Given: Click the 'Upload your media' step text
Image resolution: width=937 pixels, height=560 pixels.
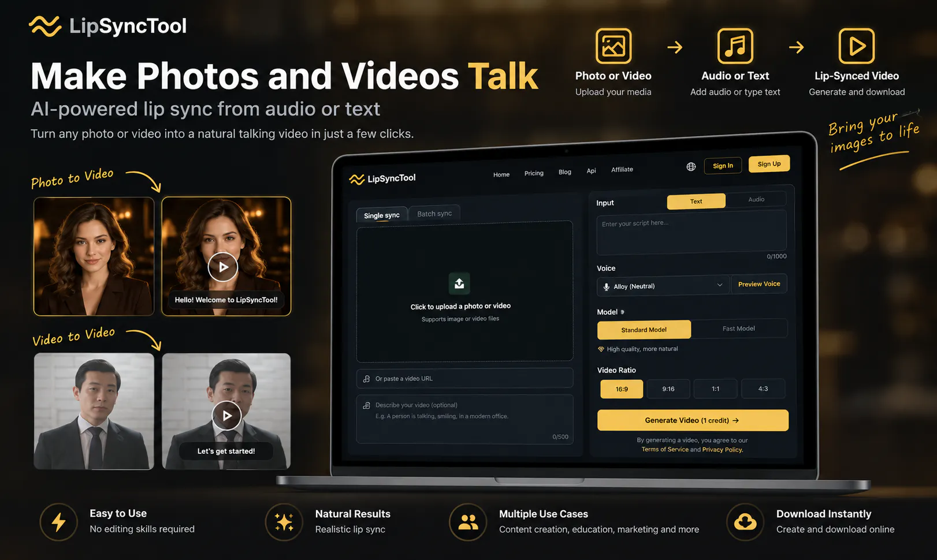Looking at the screenshot, I should 613,92.
